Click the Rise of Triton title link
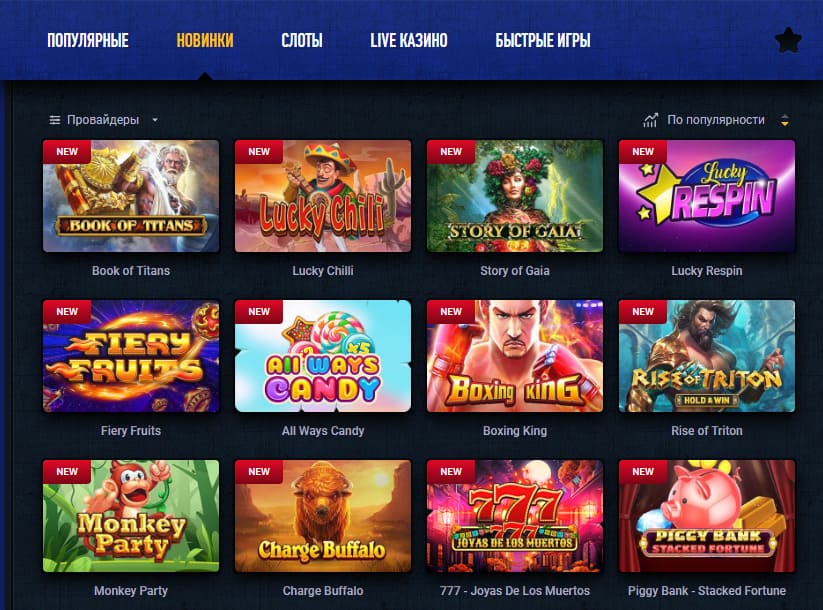Viewport: 823px width, 610px height. point(707,431)
